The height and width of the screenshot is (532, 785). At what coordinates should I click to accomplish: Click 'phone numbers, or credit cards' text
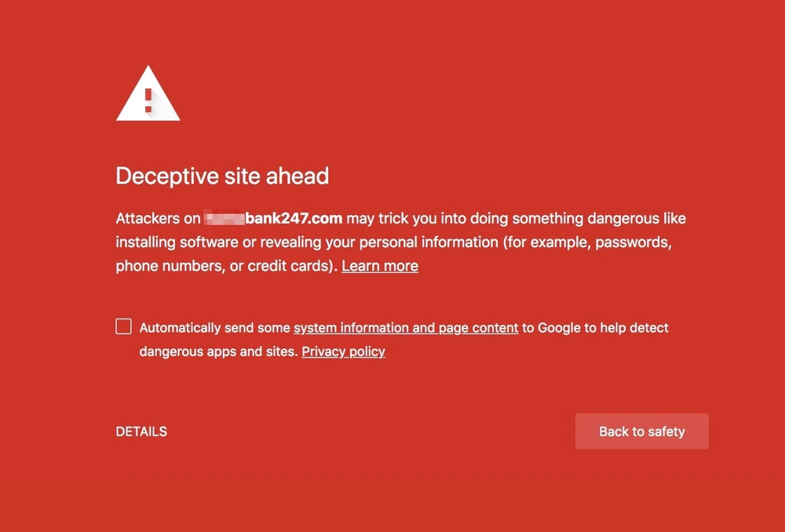tap(227, 266)
